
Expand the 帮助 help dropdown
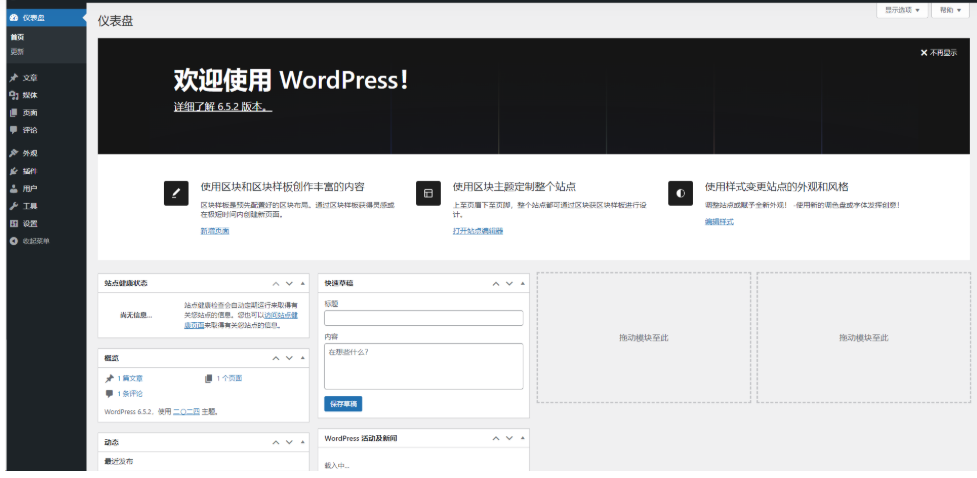point(950,10)
